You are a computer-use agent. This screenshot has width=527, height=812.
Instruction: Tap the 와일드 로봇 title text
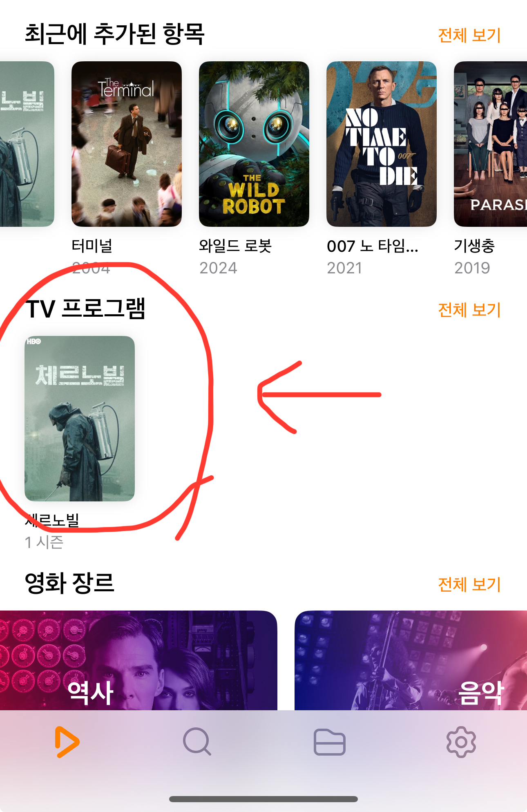coord(235,246)
